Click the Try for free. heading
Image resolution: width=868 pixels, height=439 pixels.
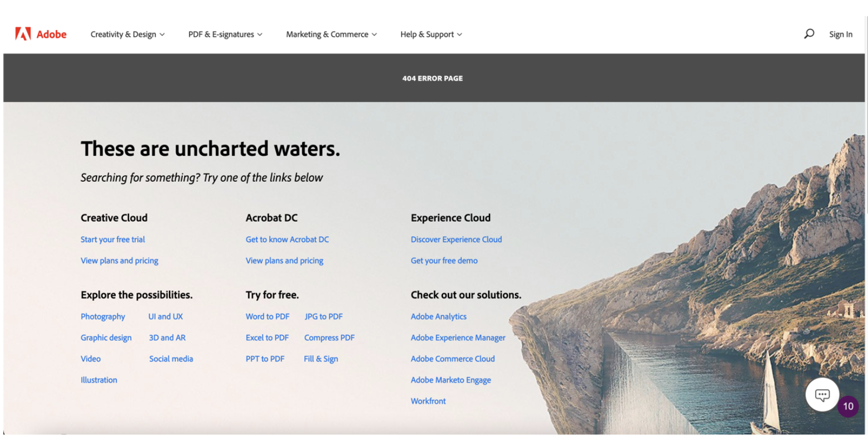(x=272, y=295)
